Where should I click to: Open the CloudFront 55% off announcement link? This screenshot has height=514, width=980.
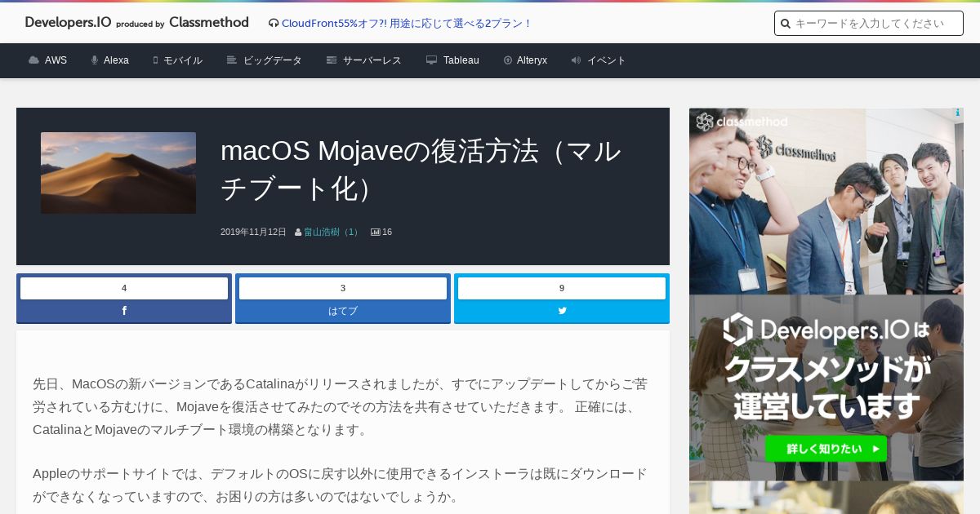coord(406,24)
